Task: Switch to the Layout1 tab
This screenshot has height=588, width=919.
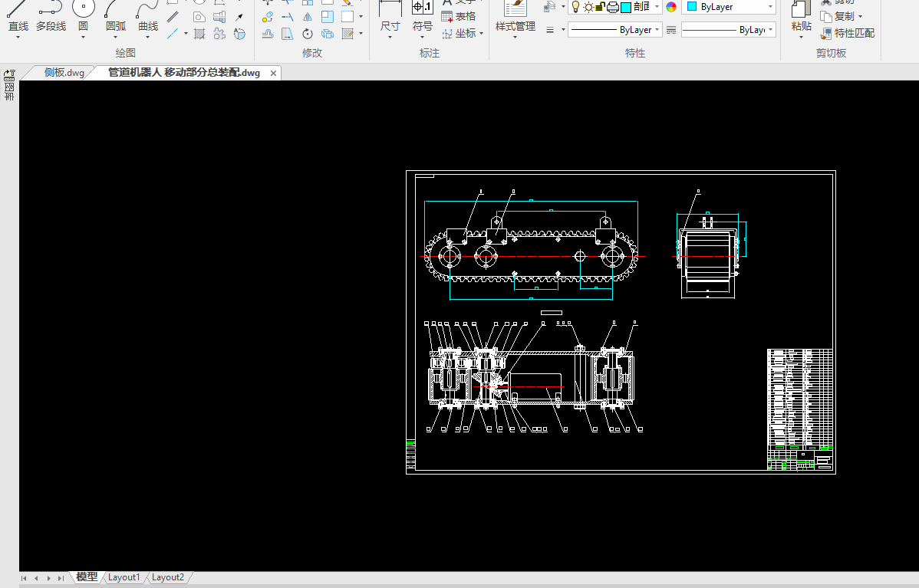Action: [x=124, y=577]
